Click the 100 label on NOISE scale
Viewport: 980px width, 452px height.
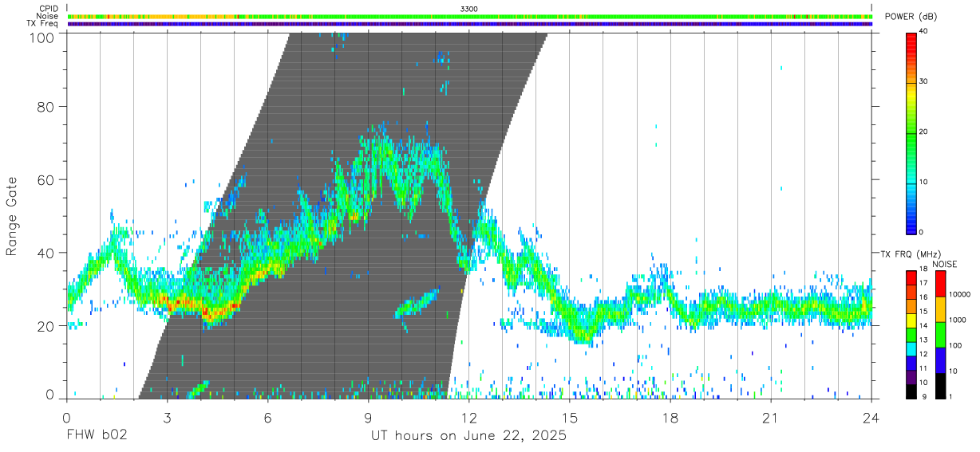click(955, 346)
